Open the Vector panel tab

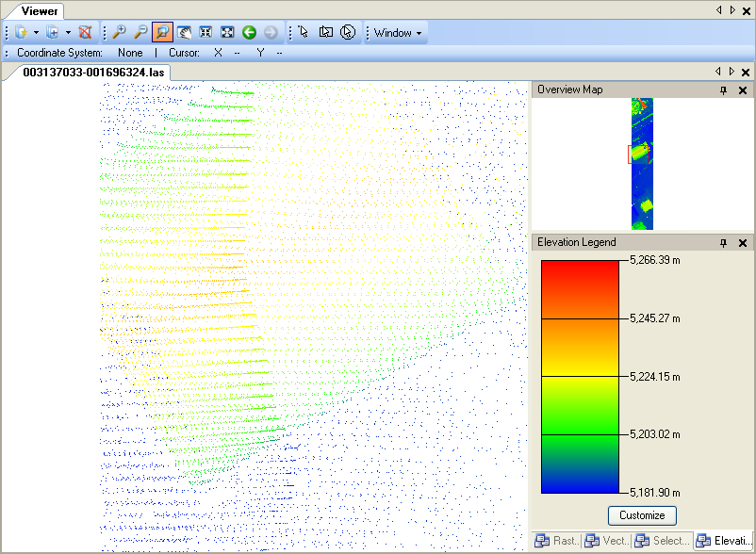click(x=604, y=541)
